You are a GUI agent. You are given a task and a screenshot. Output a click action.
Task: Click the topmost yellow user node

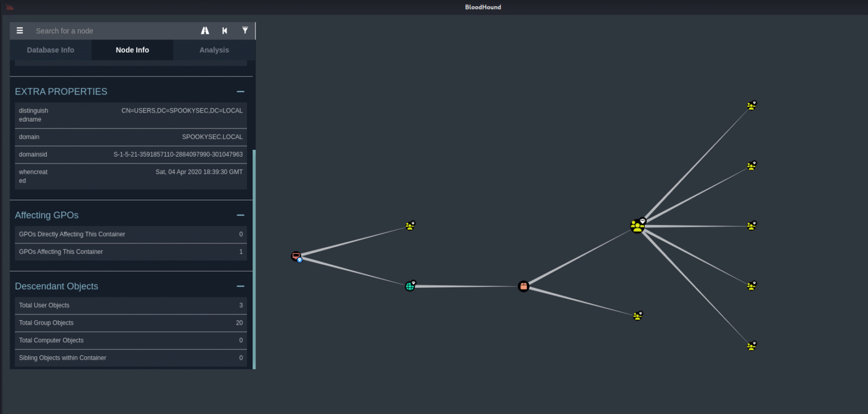click(752, 105)
